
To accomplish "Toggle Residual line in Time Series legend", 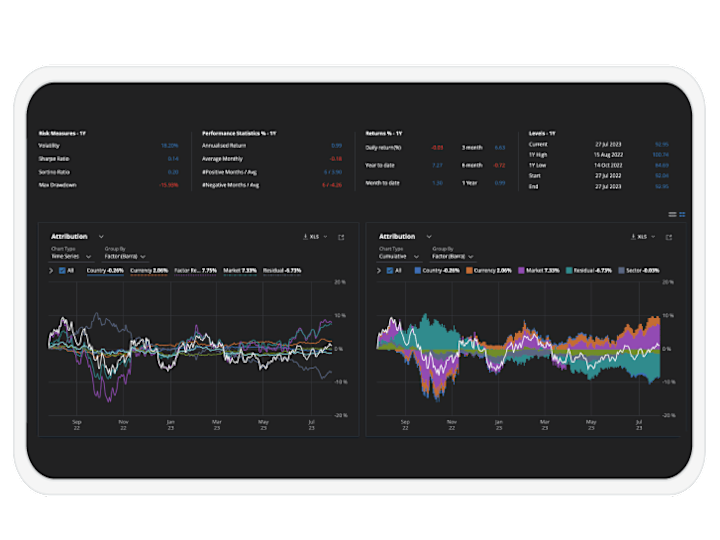I will pyautogui.click(x=282, y=271).
